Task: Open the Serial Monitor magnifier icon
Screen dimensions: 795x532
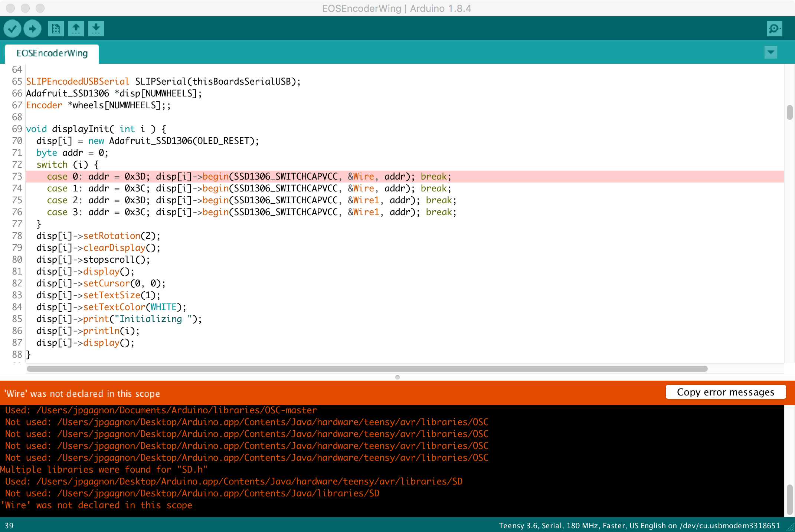Action: point(774,29)
